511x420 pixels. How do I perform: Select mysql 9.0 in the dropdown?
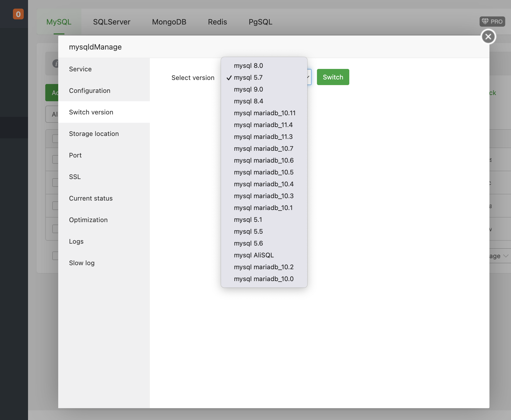(x=248, y=89)
